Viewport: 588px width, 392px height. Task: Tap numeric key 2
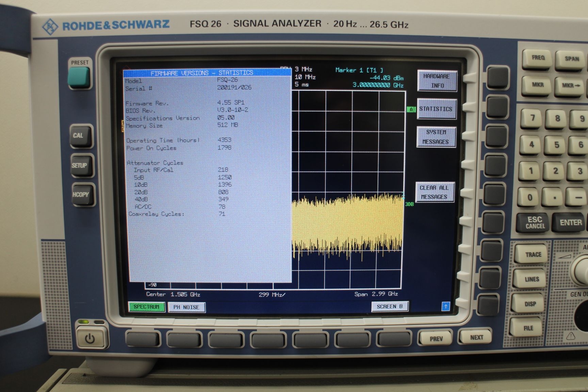[x=555, y=171]
